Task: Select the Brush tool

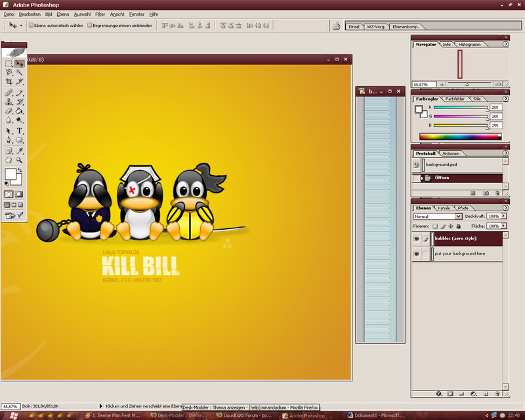Action: (20, 93)
